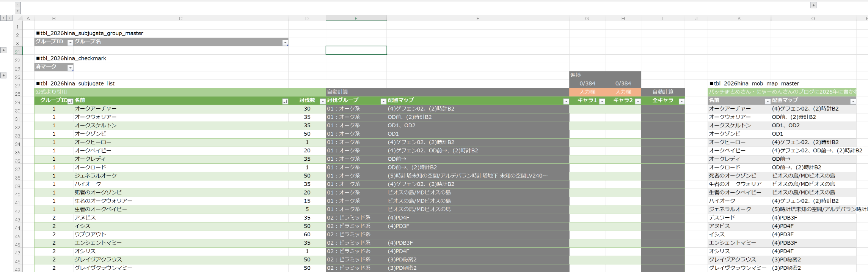Expand hidden rows group at row 21
Viewport: 868px width, 272px height.
pos(3,50)
